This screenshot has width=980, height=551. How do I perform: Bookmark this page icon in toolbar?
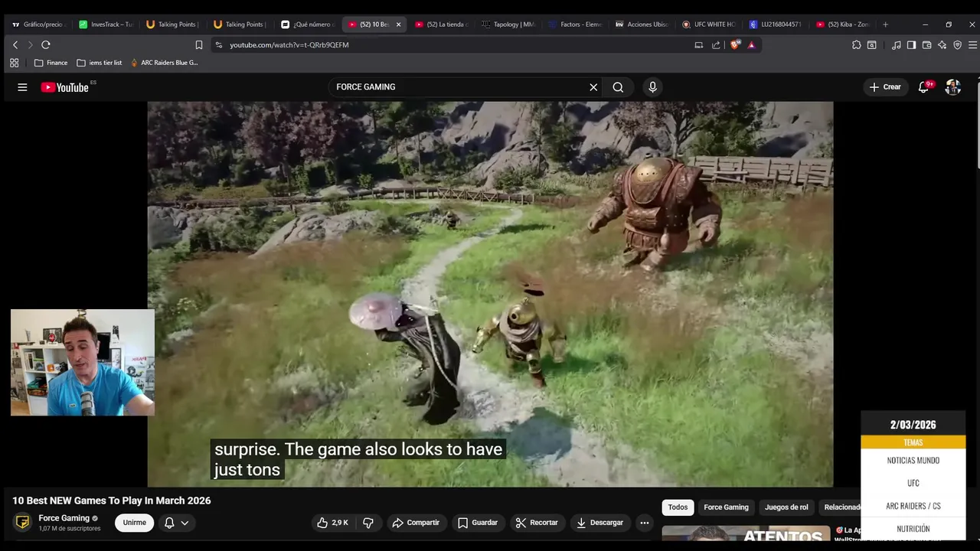click(x=199, y=45)
